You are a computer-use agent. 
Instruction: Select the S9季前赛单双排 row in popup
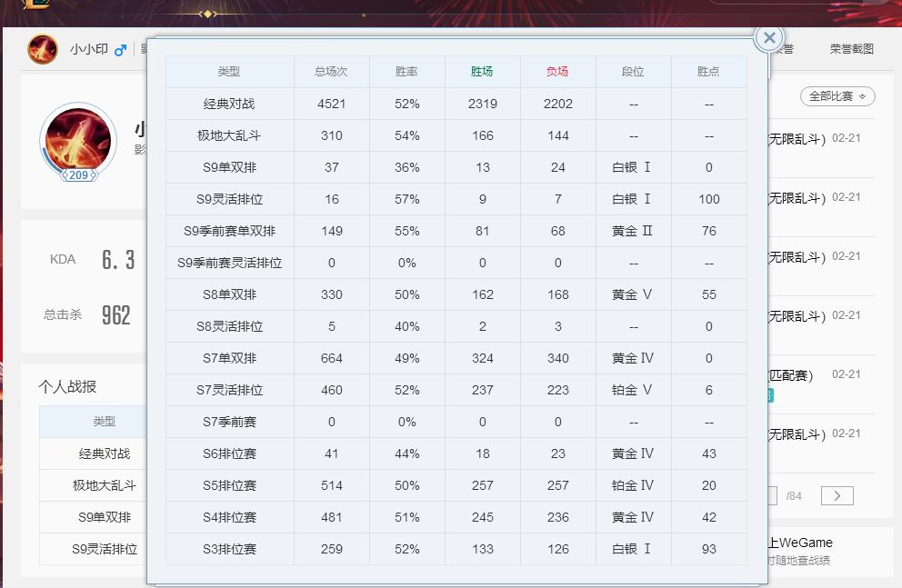coord(229,231)
